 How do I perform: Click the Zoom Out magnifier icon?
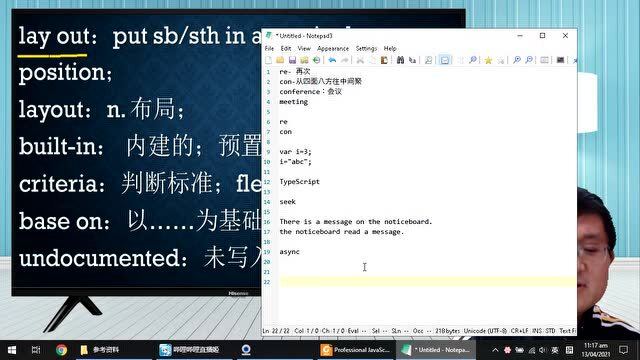click(529, 60)
